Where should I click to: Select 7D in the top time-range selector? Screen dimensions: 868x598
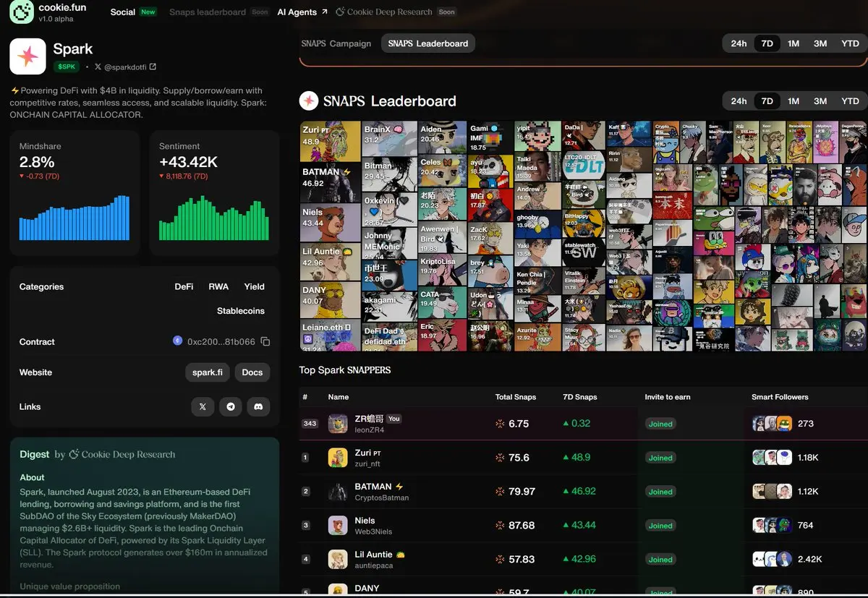point(767,43)
